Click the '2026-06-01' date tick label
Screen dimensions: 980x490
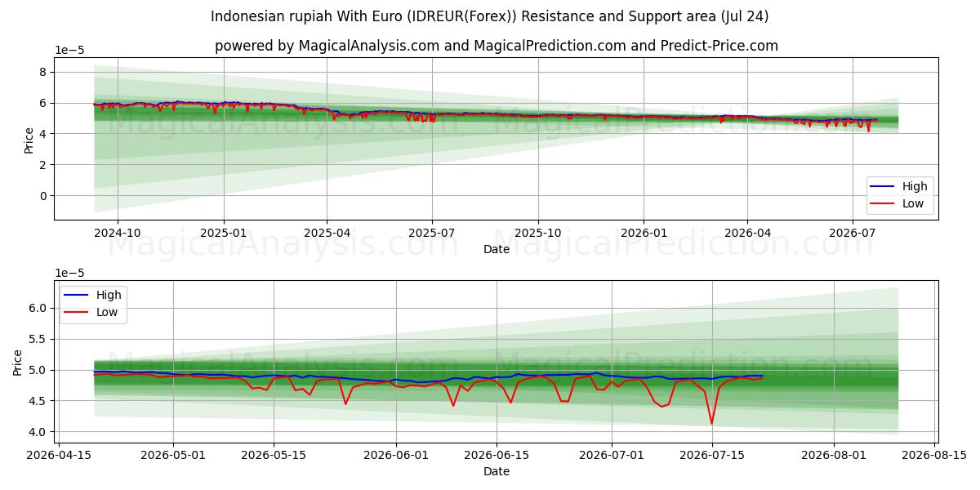[396, 456]
